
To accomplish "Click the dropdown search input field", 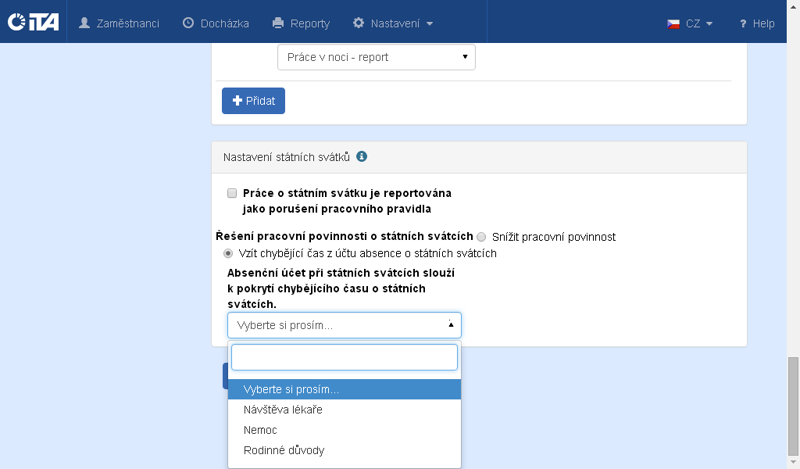I will (x=344, y=357).
